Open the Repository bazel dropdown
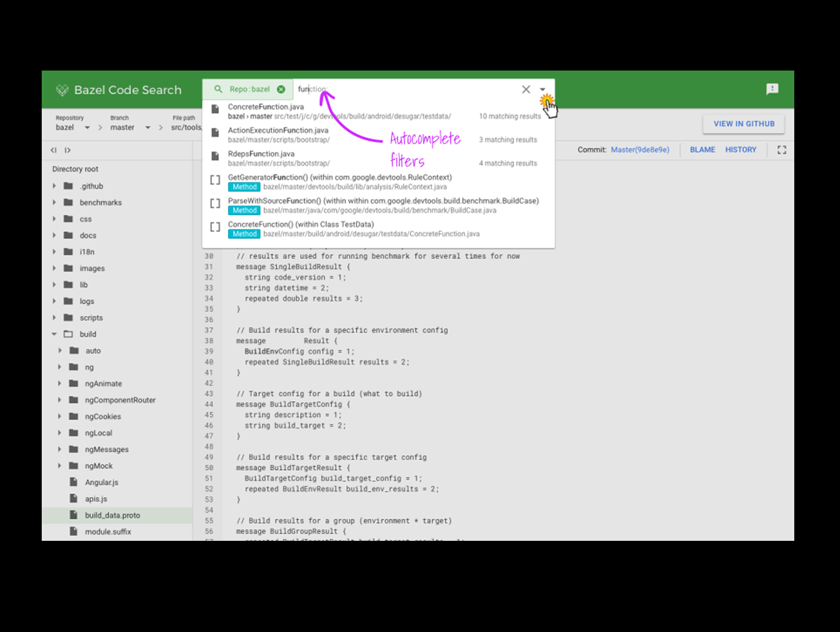 coord(72,127)
